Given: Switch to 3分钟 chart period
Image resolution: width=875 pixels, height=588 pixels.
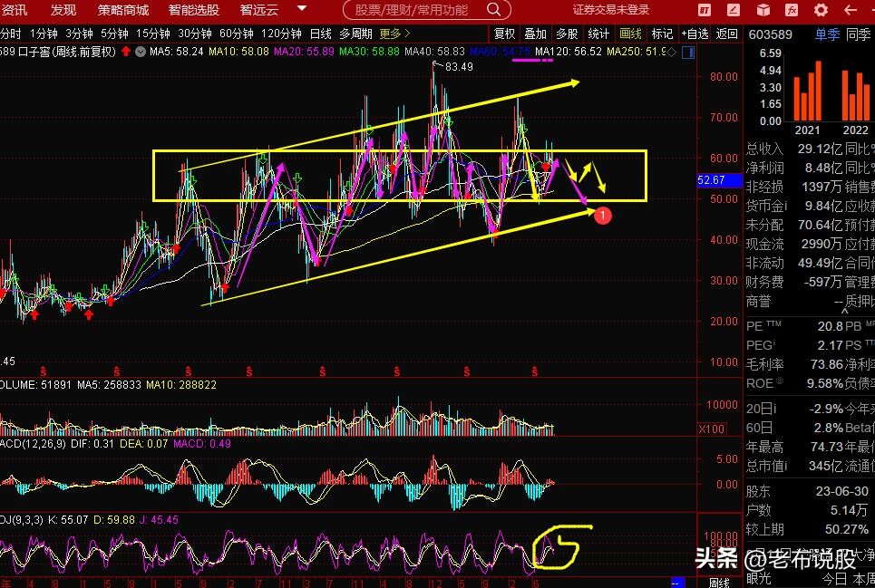Looking at the screenshot, I should [x=79, y=34].
